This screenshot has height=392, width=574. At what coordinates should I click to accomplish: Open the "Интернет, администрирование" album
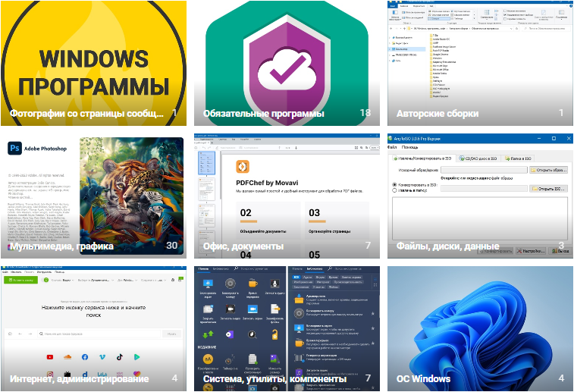click(x=93, y=328)
